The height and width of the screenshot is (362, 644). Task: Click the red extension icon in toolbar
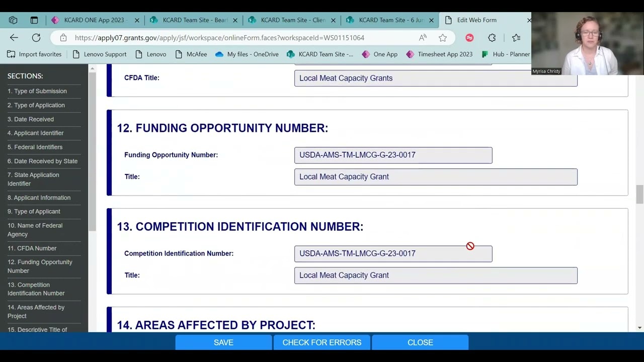[x=469, y=38]
